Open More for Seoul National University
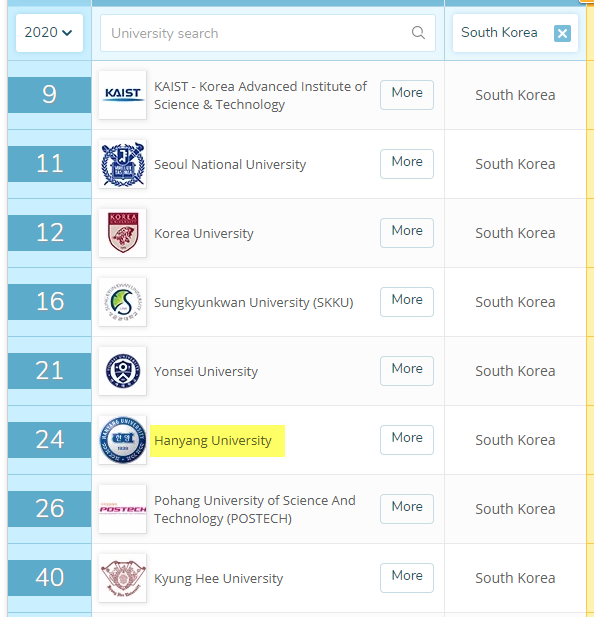This screenshot has width=594, height=617. coord(407,164)
